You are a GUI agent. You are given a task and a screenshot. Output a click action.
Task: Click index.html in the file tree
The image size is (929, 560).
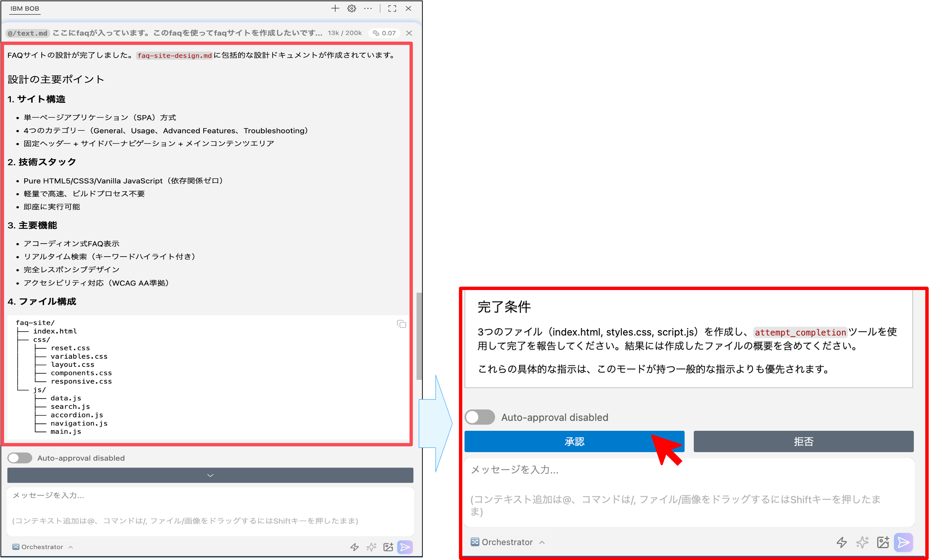pos(55,331)
